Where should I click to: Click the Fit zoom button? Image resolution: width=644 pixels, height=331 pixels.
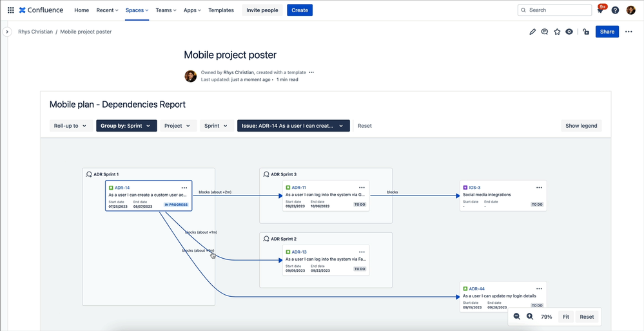click(565, 317)
